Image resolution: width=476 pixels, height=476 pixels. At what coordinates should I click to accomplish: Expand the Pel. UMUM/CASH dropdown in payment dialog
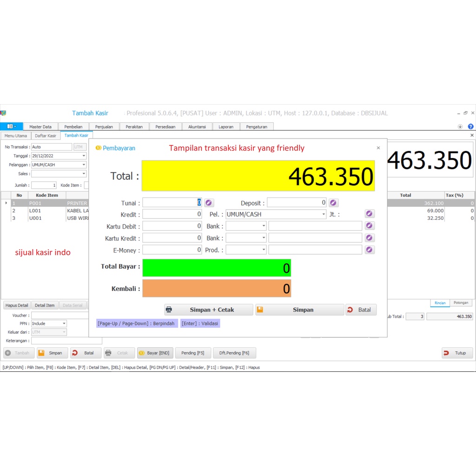coord(324,214)
